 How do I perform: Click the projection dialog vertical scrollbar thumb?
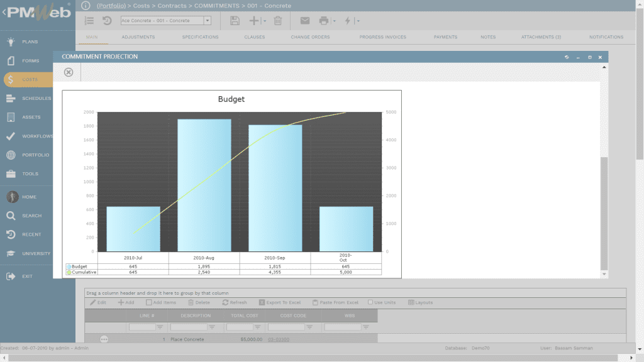(604, 214)
